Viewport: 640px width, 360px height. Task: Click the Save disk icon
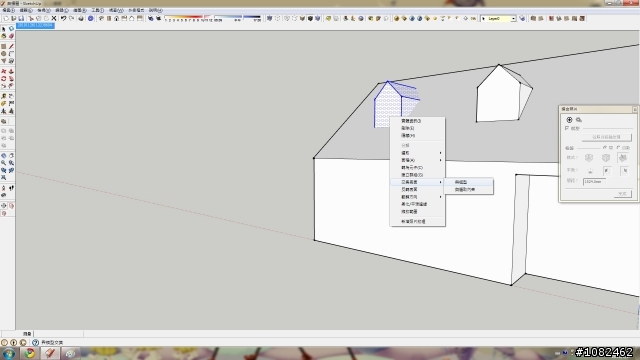tap(21, 18)
